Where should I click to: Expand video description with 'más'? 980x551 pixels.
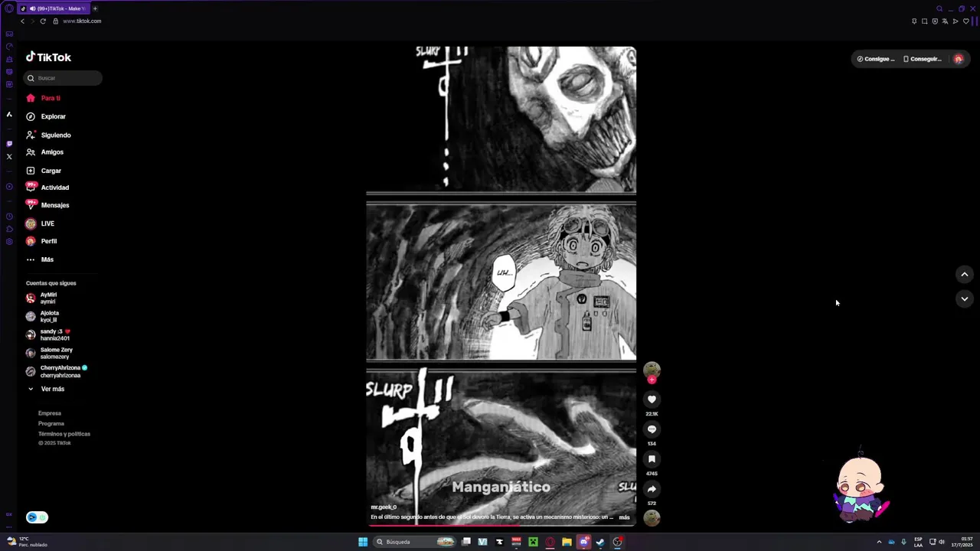coord(624,517)
